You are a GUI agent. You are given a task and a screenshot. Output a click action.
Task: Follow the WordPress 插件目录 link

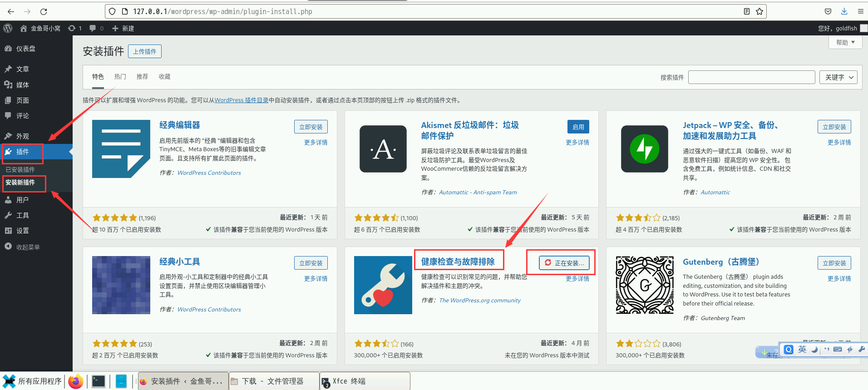[x=242, y=100]
